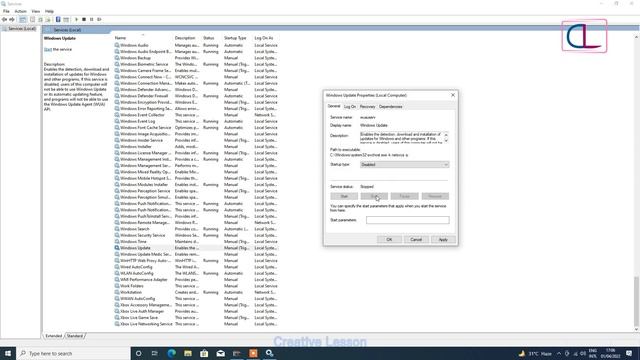Screen dimensions: 640x360
Task: Click the Export List toolbar icon
Action: pos(48,19)
